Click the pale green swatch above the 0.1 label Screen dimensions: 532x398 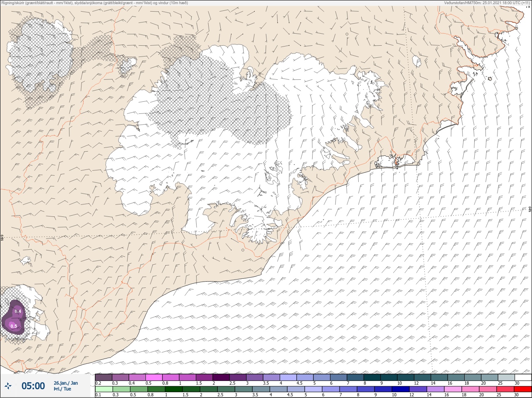tap(104, 390)
